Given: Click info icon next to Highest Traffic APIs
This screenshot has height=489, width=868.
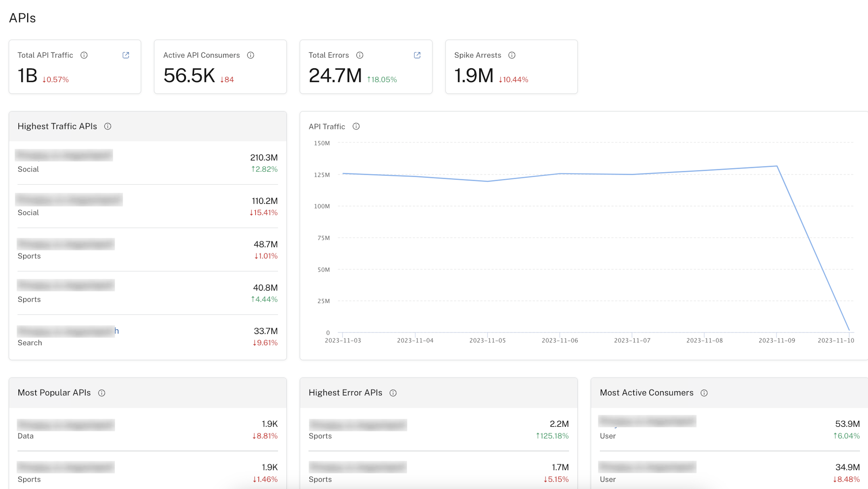Looking at the screenshot, I should click(108, 126).
